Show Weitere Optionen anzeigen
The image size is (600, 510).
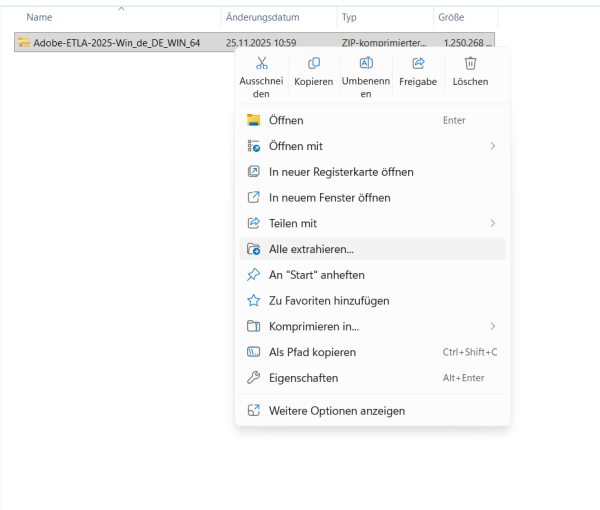336,410
